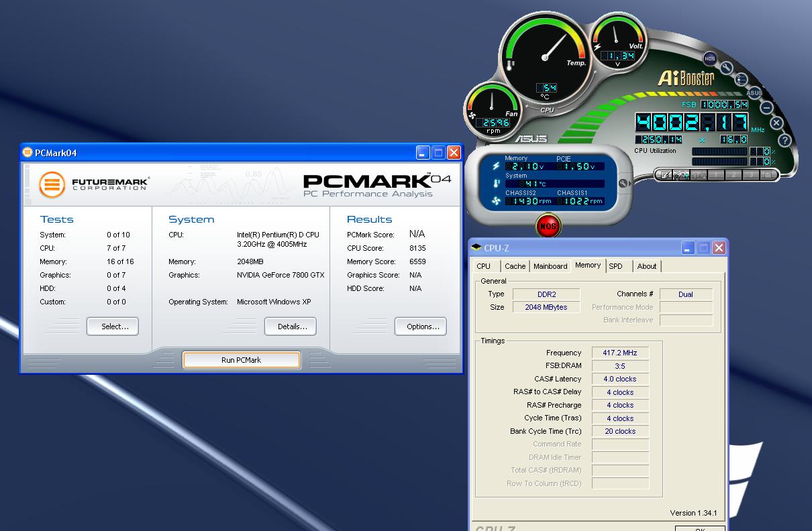This screenshot has width=812, height=531.
Task: Click the Futuremark Corporation logo
Action: (94, 184)
